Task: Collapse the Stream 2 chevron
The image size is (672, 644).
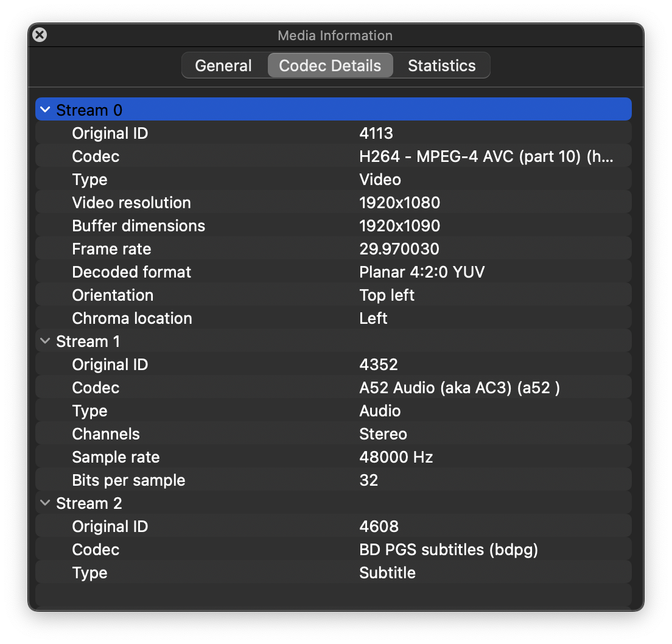Action: coord(45,503)
